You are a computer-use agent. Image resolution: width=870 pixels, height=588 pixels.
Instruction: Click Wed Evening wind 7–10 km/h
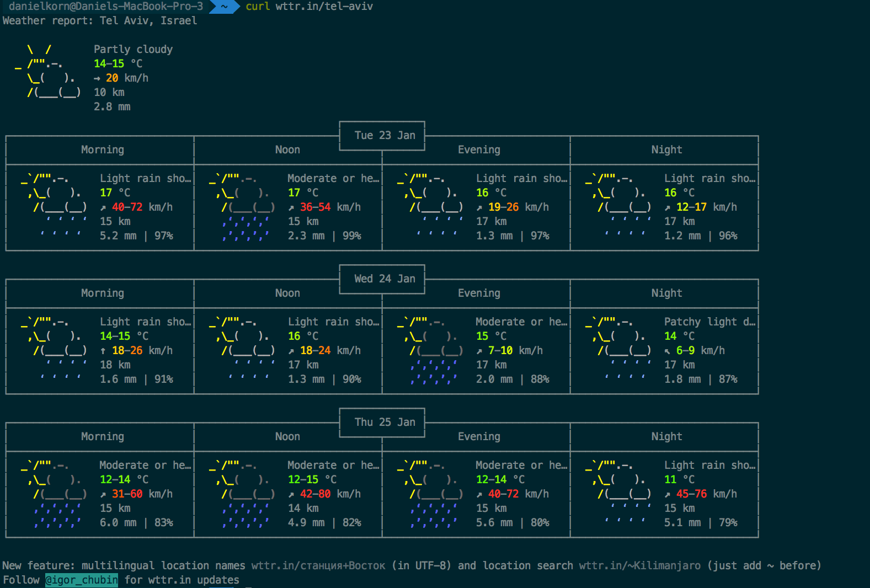click(x=509, y=350)
